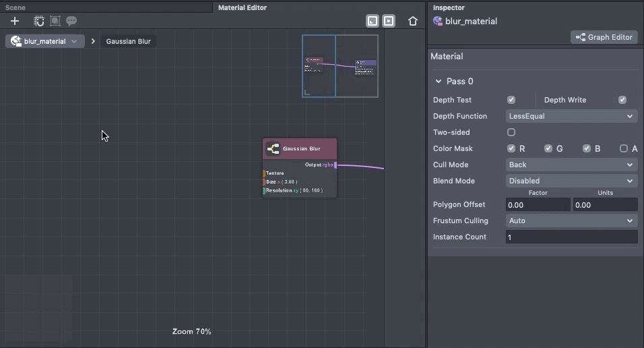Click the comment bubble icon
Viewport: 644px width, 348px height.
pos(71,21)
